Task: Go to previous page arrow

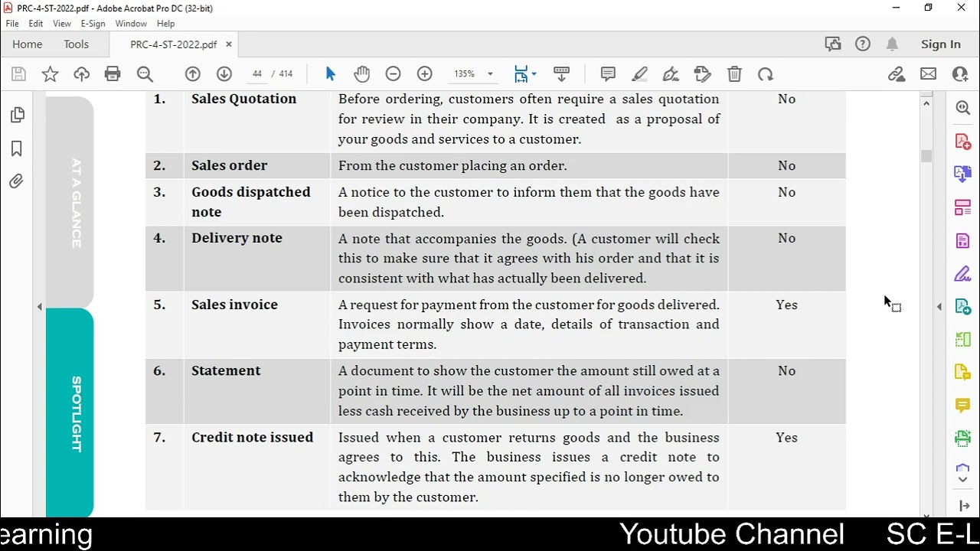Action: click(193, 74)
